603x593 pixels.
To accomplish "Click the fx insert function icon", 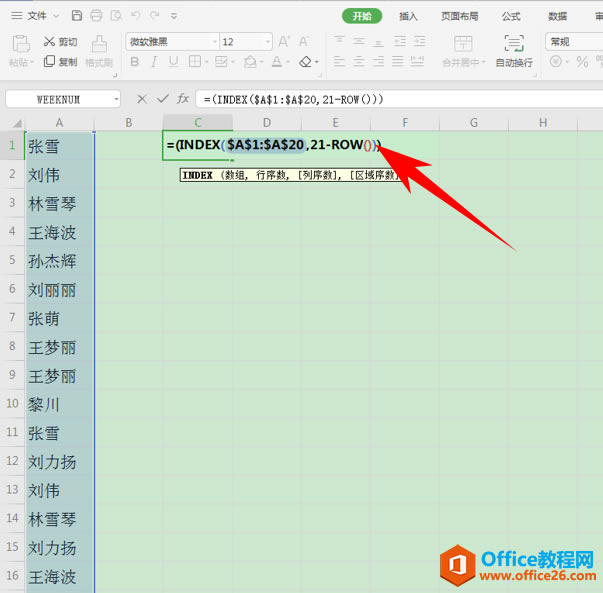I will coord(183,99).
